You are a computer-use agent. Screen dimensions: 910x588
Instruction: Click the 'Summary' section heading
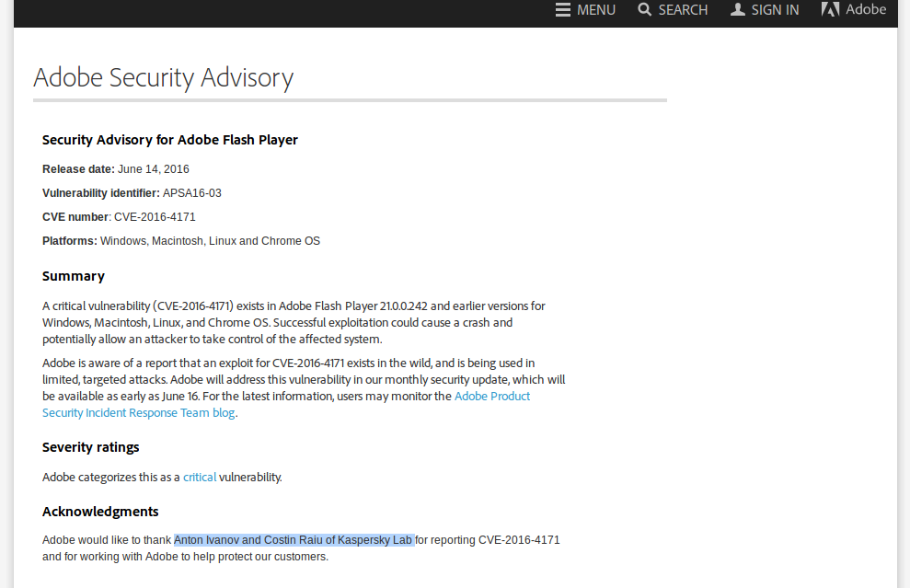coord(74,276)
